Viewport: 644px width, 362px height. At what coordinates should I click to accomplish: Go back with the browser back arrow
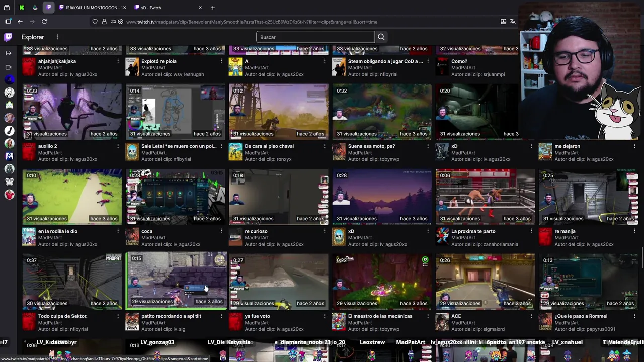20,22
